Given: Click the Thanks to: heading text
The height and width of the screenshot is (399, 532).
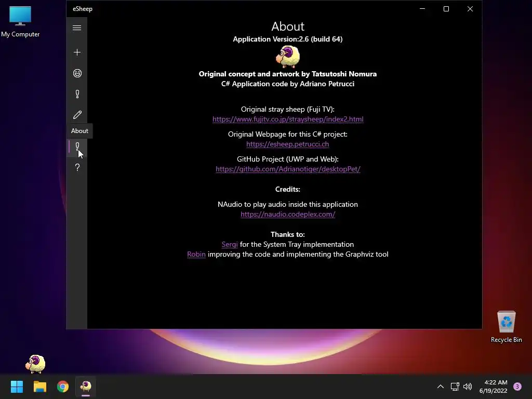Looking at the screenshot, I should 288,234.
